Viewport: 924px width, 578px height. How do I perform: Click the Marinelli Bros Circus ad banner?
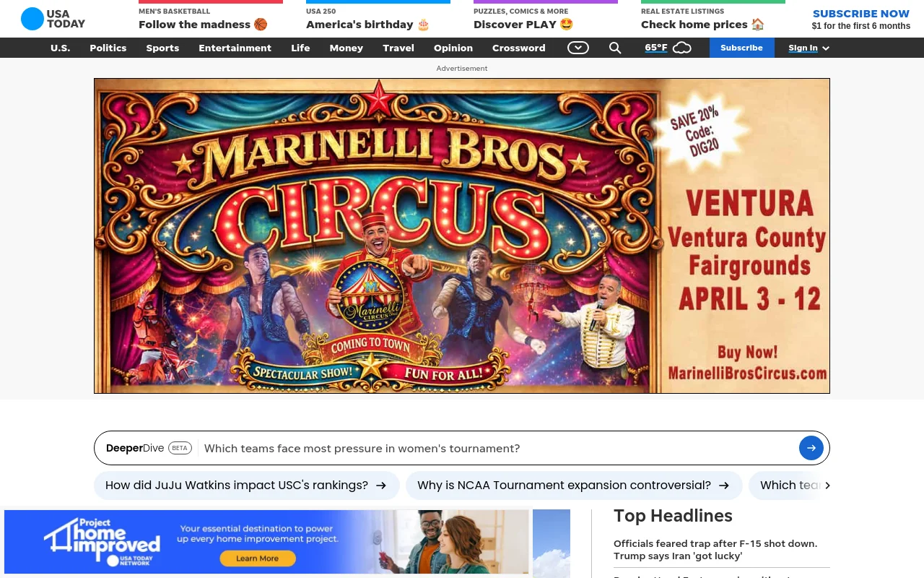click(x=462, y=236)
